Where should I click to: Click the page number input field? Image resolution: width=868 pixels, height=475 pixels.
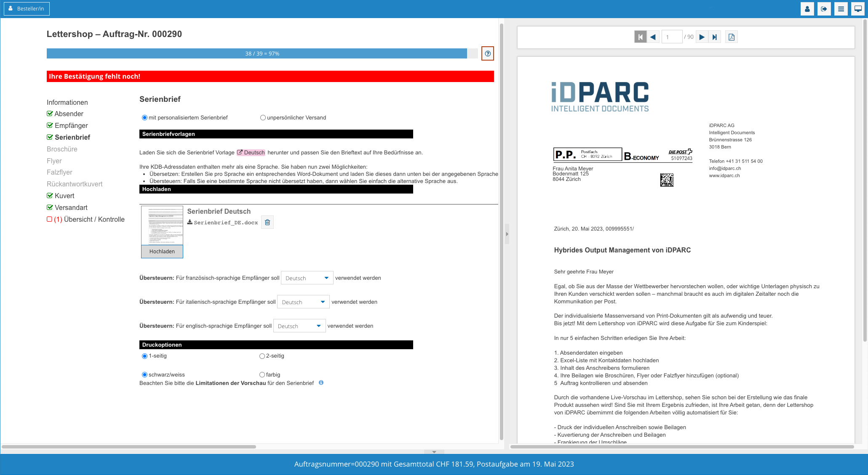point(671,37)
